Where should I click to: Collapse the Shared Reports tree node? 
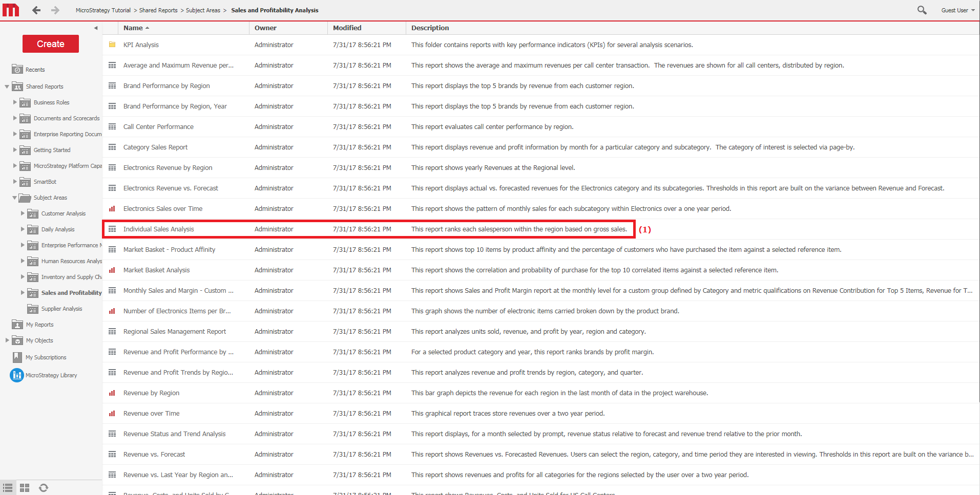tap(7, 87)
